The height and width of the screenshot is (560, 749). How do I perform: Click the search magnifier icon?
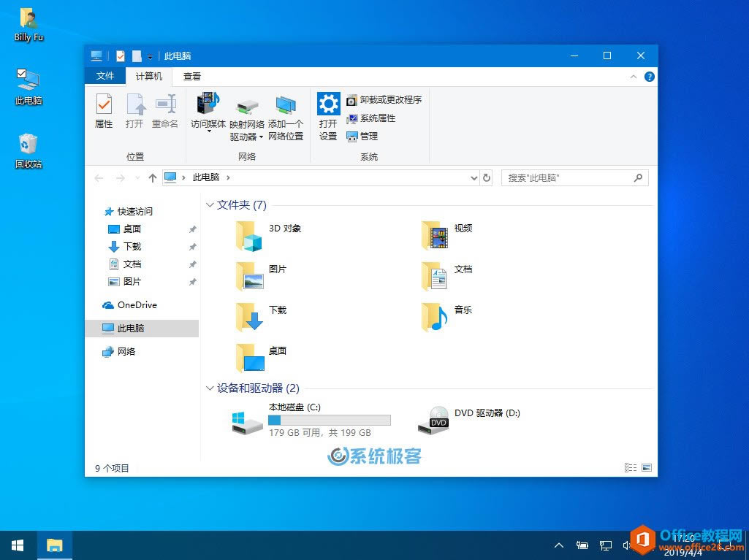coord(638,177)
